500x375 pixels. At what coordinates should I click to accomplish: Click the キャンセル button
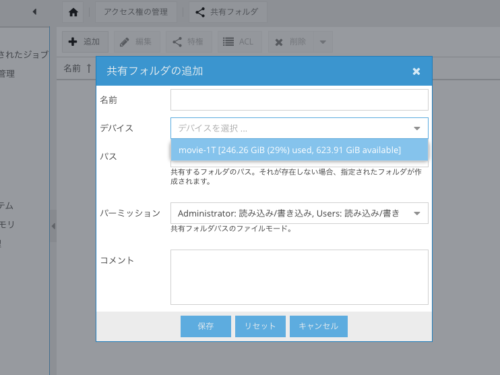pos(319,326)
